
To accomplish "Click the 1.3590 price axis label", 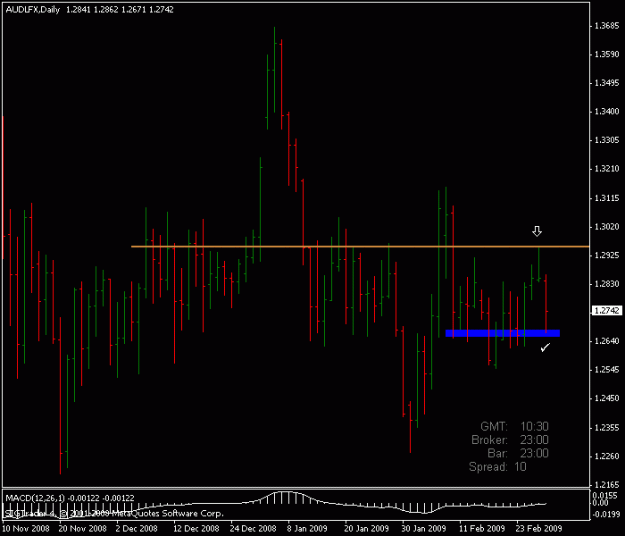I will click(x=607, y=55).
